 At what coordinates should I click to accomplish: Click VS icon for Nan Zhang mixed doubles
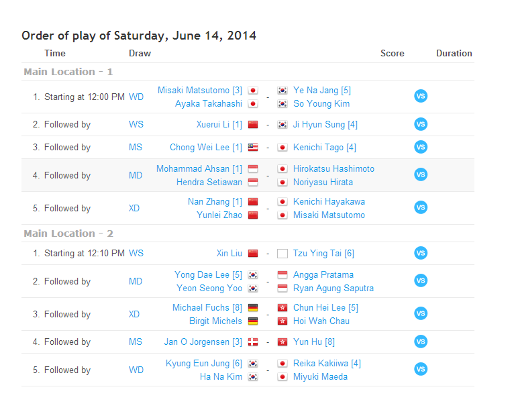(421, 208)
